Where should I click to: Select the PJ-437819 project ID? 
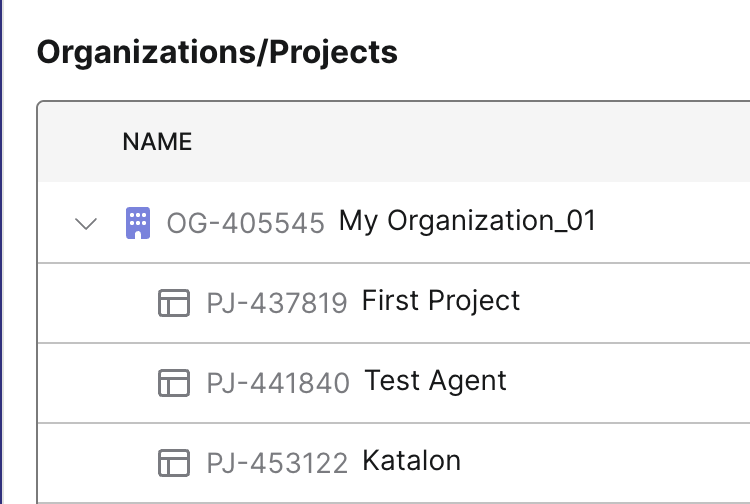coord(277,302)
